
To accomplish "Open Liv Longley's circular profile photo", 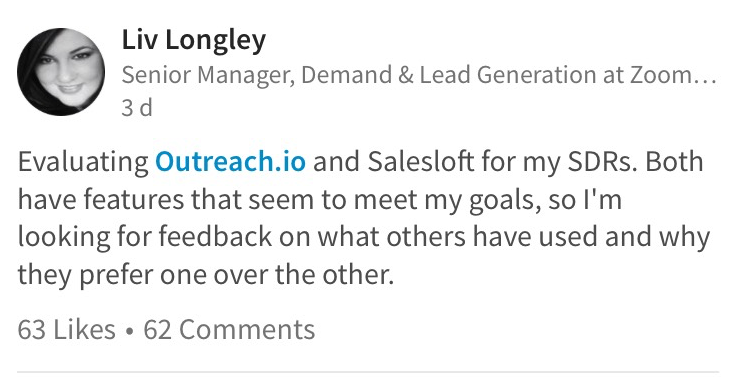I will (61, 72).
